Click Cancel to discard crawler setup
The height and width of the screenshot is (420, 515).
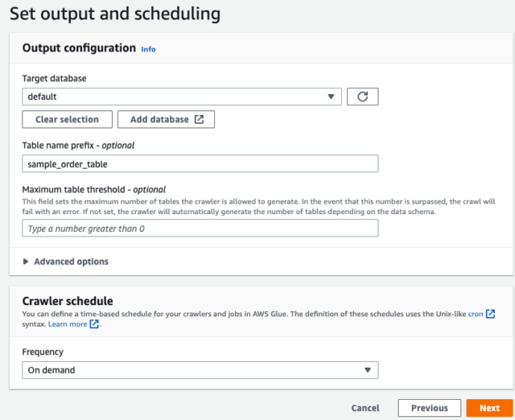365,408
